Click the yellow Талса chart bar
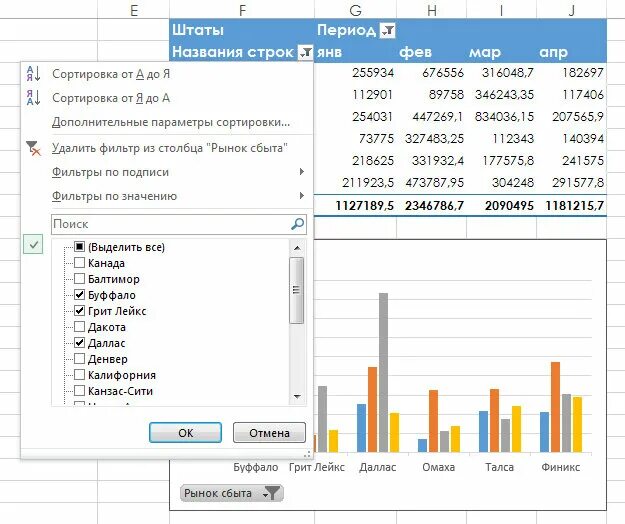The image size is (625, 524). click(516, 429)
